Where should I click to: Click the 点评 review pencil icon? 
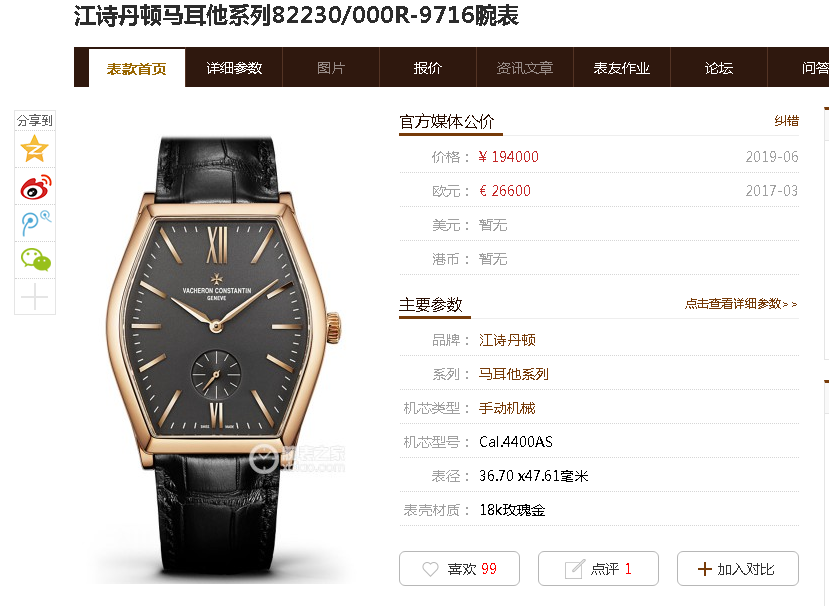pos(574,569)
